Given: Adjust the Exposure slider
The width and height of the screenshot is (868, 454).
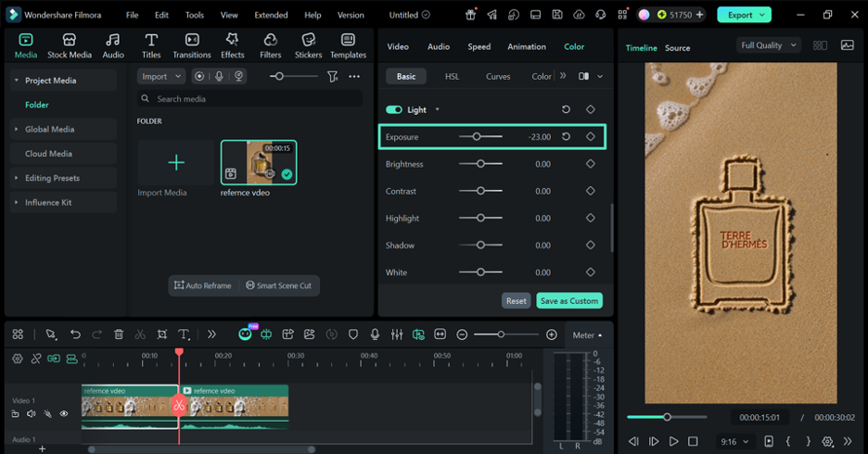Looking at the screenshot, I should (480, 136).
